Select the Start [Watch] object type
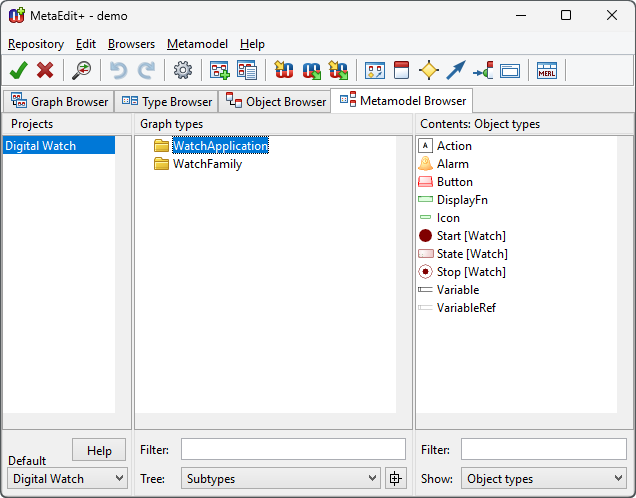The height and width of the screenshot is (498, 636). point(471,236)
